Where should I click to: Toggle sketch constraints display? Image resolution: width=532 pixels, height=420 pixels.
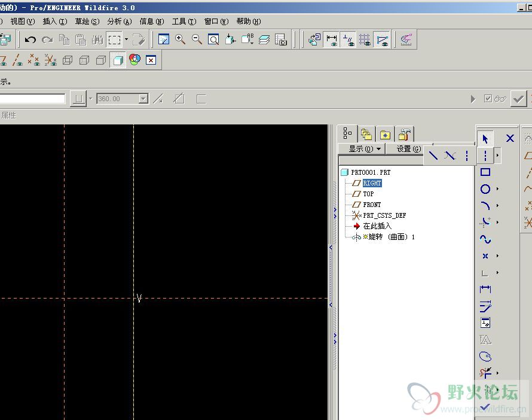(x=348, y=39)
